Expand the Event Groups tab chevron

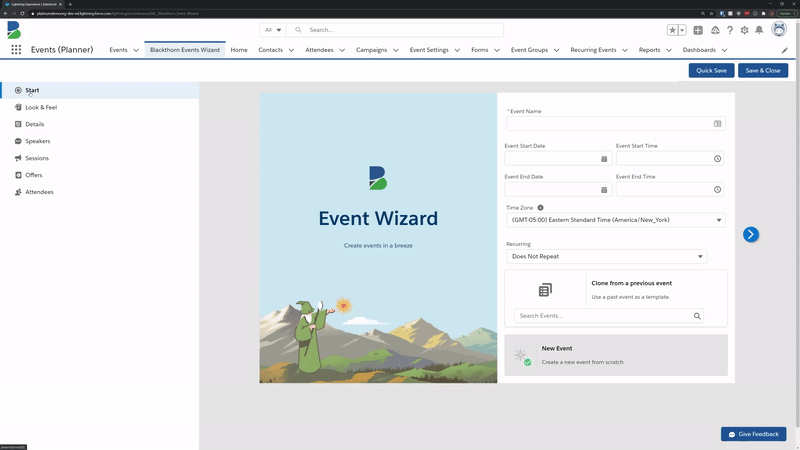coord(556,50)
